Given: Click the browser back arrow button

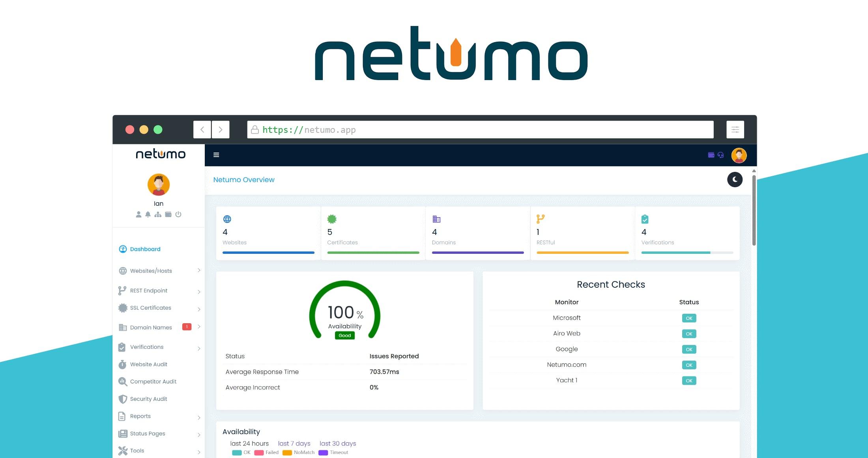Looking at the screenshot, I should pos(202,130).
